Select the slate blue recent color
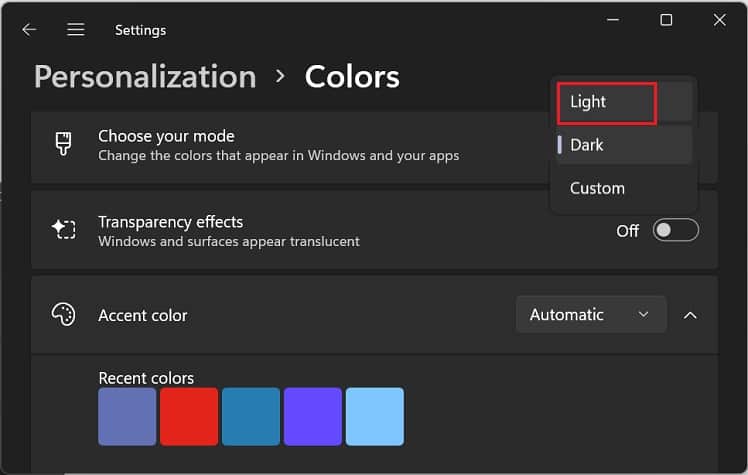Viewport: 748px width, 475px height. click(127, 416)
